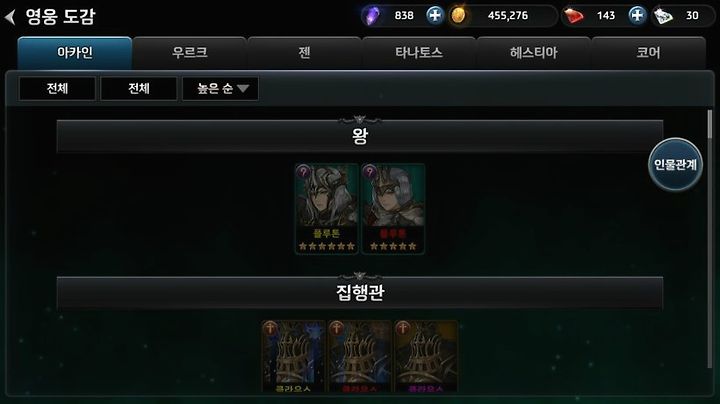Viewport: 720px width, 404px height.
Task: Add purple crystals with the plus icon
Action: (434, 16)
